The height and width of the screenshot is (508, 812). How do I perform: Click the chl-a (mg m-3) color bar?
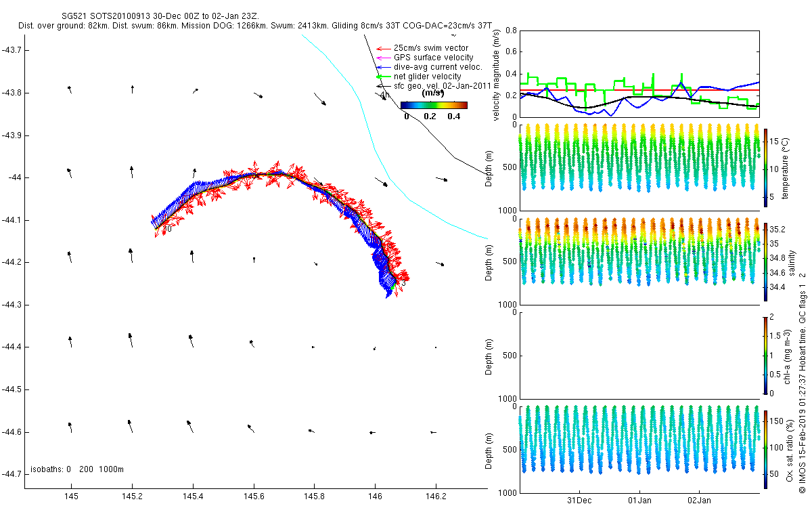pyautogui.click(x=765, y=355)
